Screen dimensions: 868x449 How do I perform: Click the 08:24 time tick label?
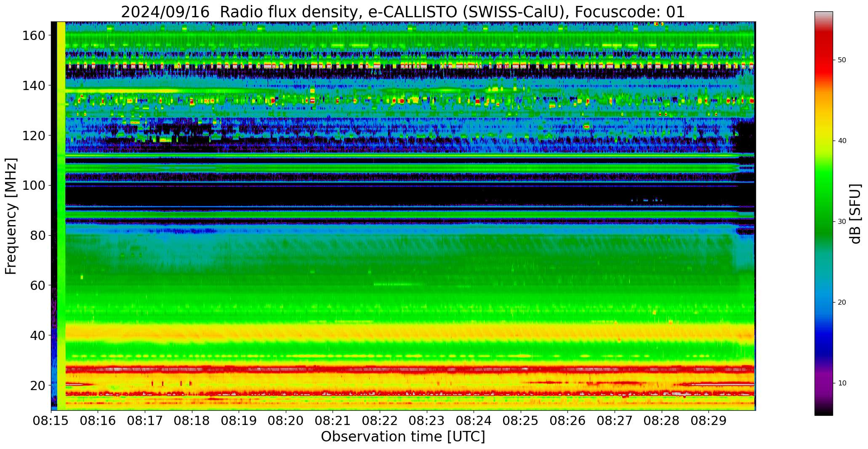474,420
